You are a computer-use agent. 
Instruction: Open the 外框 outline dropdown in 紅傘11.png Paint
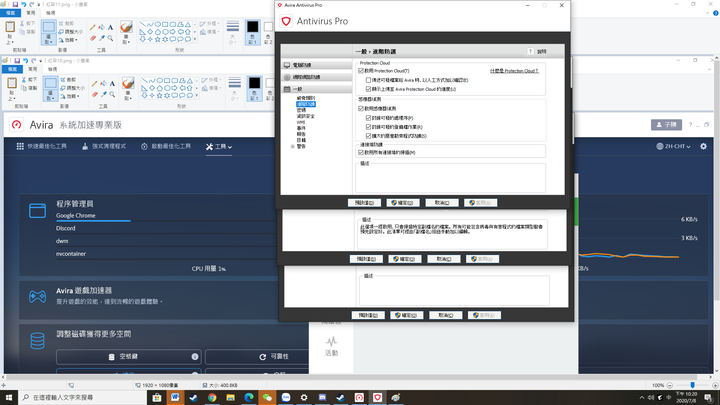coord(208,23)
